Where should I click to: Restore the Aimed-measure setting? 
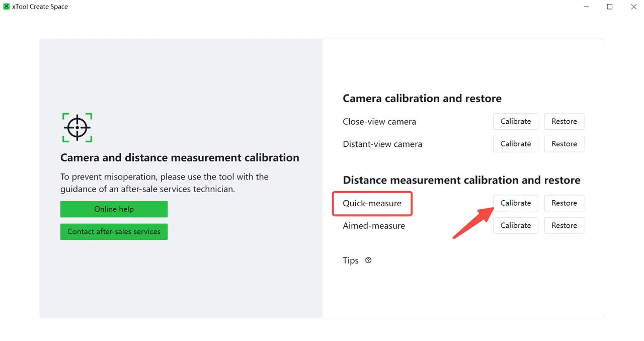(x=564, y=225)
